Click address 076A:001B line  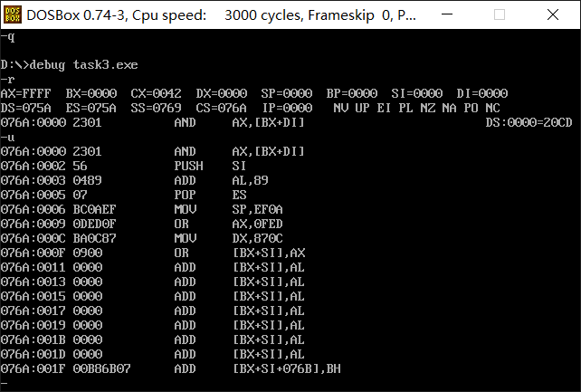pos(153,339)
